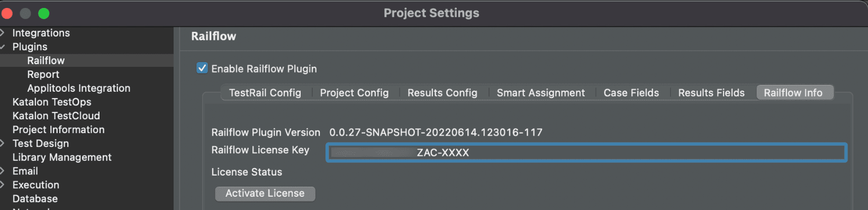Focus the Railflow License Key field

[586, 153]
